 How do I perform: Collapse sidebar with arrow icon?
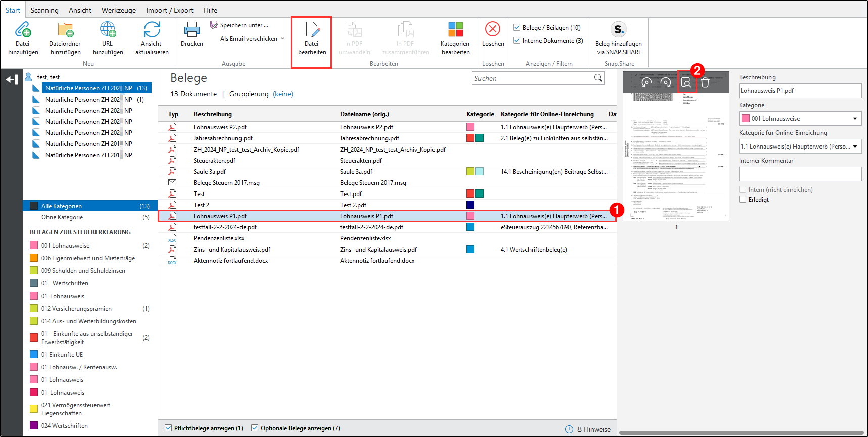point(12,79)
